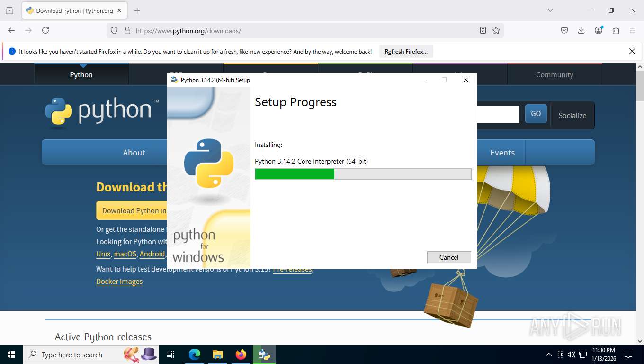Close the Download Python tab

[x=119, y=10]
